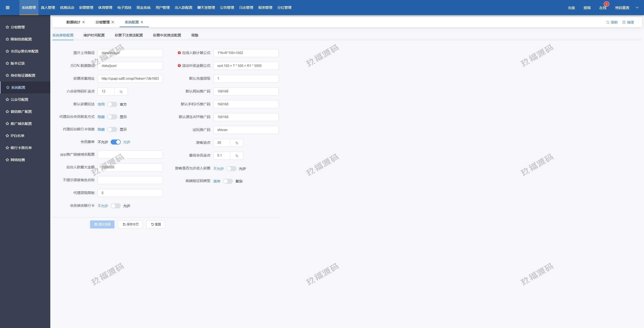Viewport: 644px width, 328px height.
Task: Click the 彩票采集地址 input field
Action: point(130,78)
